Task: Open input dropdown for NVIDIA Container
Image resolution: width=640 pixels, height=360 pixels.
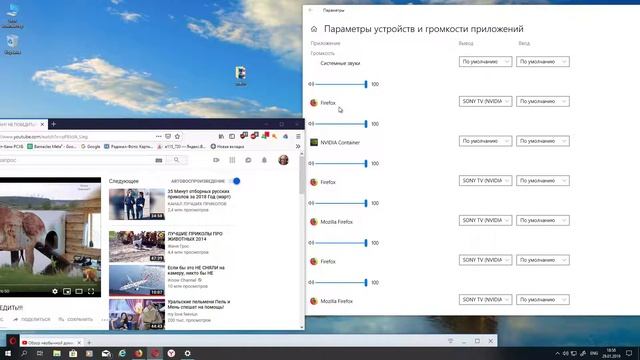Action: pyautogui.click(x=542, y=141)
